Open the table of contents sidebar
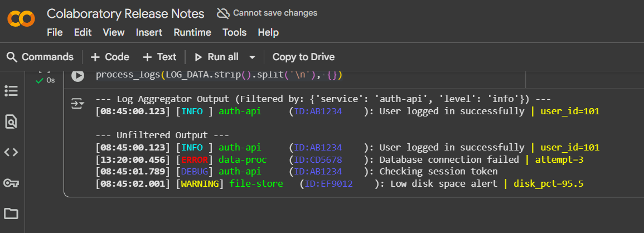 coord(11,91)
